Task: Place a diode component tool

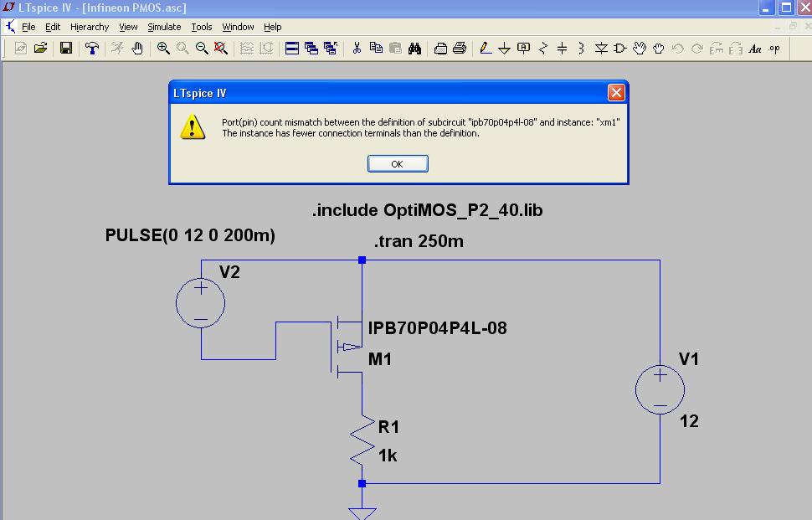Action: click(601, 49)
